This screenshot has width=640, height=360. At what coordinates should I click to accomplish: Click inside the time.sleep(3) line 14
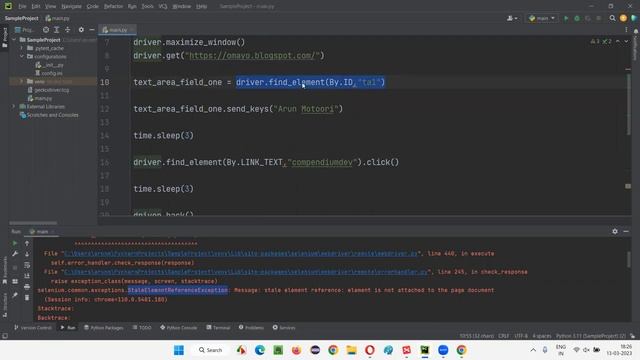[163, 136]
